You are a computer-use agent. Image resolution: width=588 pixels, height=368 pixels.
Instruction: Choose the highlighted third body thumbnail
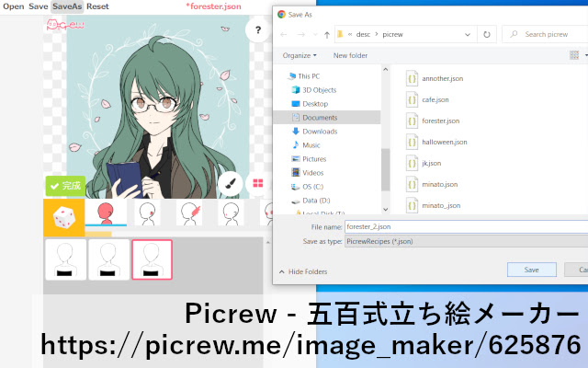point(152,259)
